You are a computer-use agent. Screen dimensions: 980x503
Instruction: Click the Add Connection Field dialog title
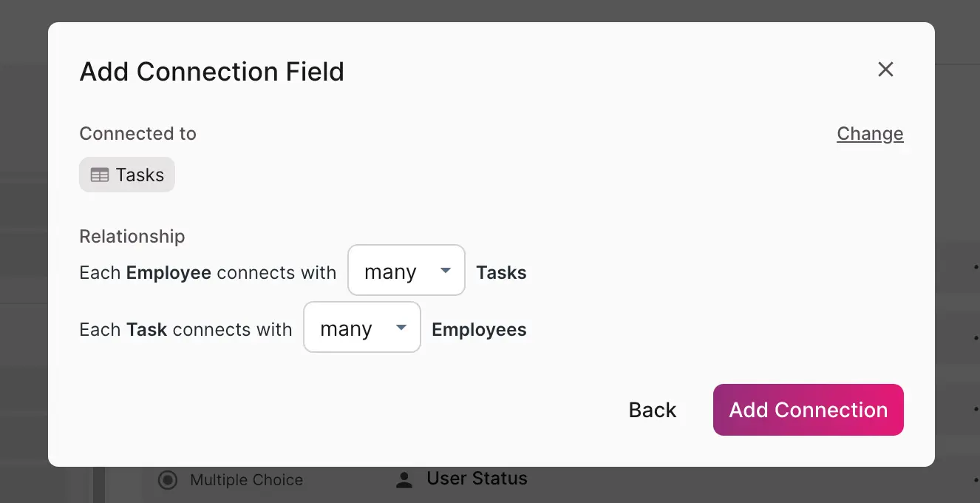click(x=211, y=72)
